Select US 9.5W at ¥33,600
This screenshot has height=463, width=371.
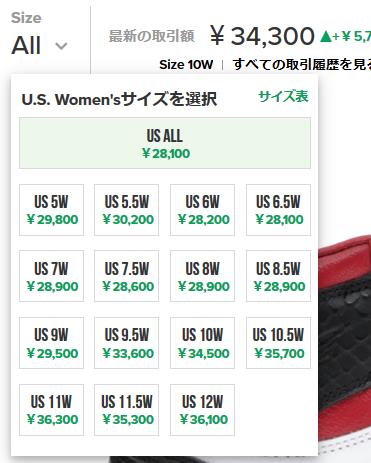point(127,343)
